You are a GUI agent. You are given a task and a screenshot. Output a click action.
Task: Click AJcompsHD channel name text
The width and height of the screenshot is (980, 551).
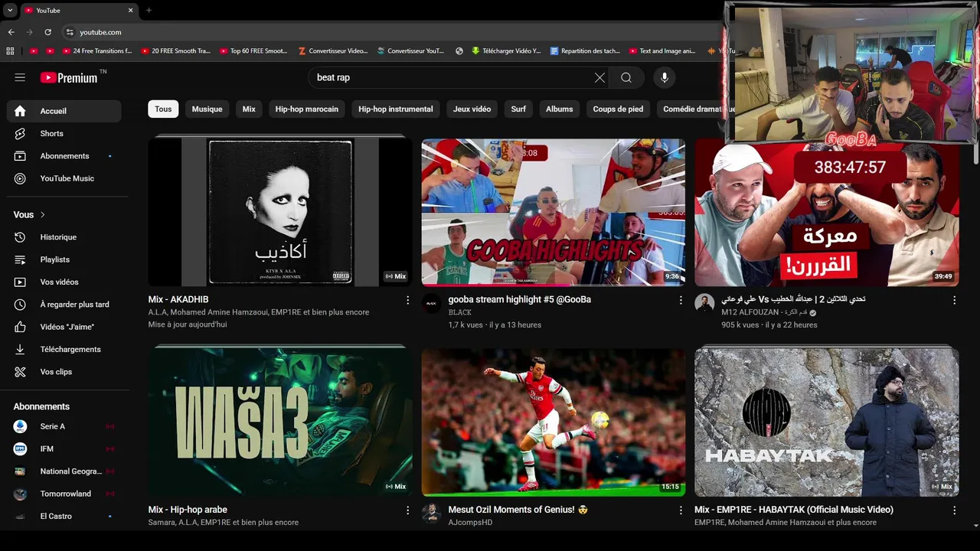(x=470, y=522)
